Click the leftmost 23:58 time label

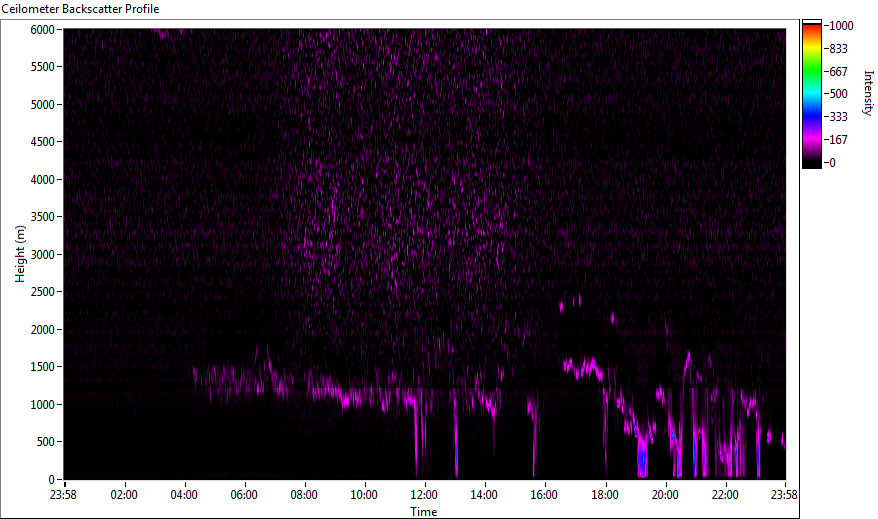pyautogui.click(x=63, y=494)
